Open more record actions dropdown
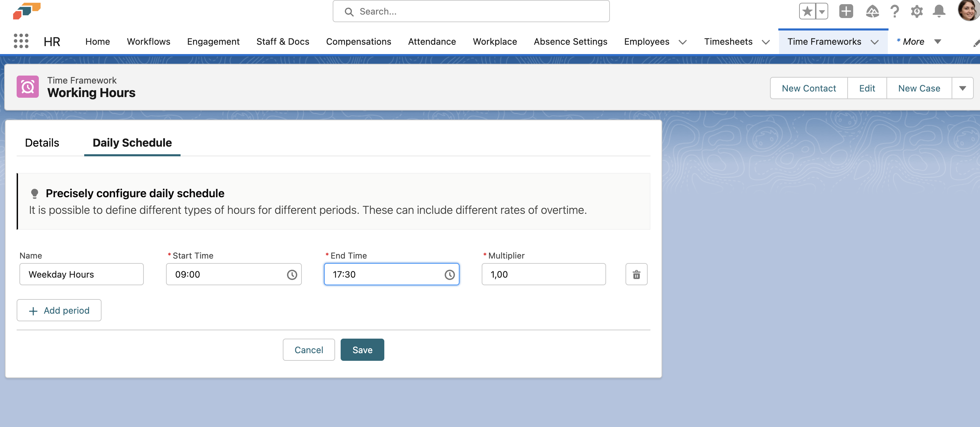The image size is (980, 427). click(962, 88)
